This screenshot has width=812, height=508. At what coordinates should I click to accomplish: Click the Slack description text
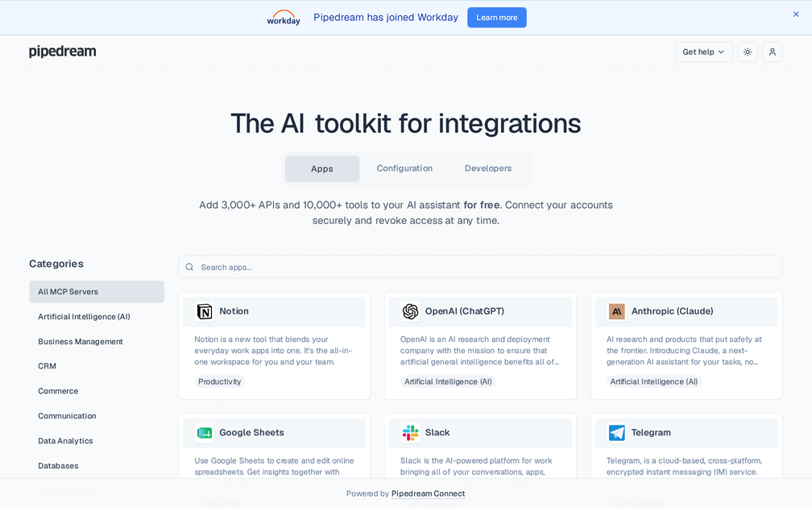[476, 466]
